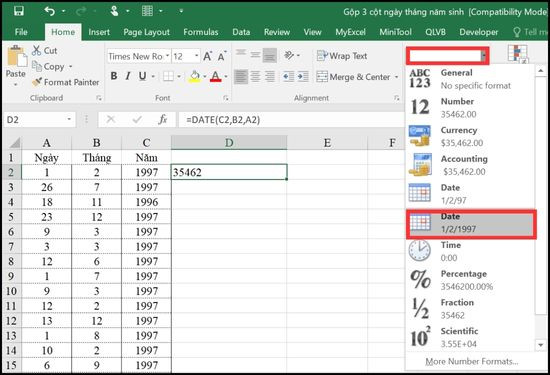Click the Format Painter brush

point(37,82)
